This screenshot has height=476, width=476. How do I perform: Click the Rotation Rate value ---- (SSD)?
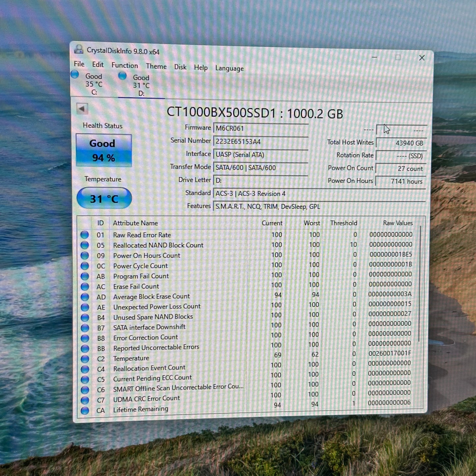(x=401, y=156)
